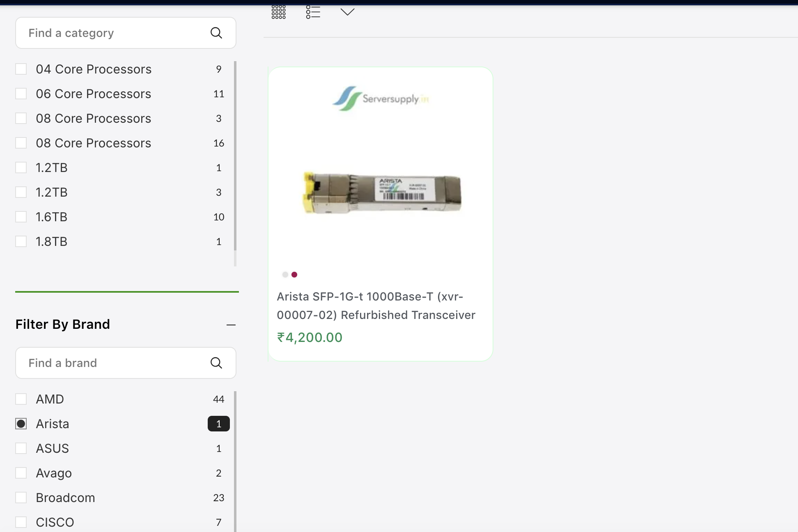Image resolution: width=798 pixels, height=532 pixels.
Task: Click the category search magnifier icon
Action: tap(216, 33)
